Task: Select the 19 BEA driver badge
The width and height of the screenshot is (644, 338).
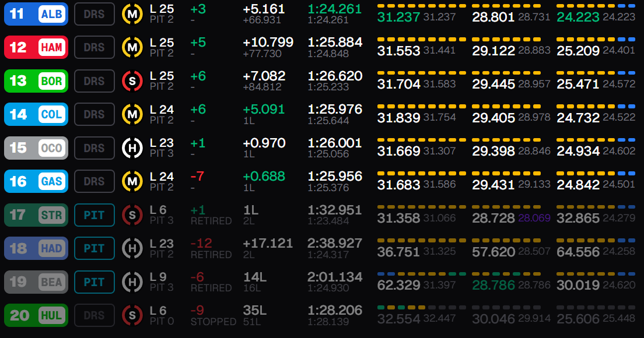Action: click(x=36, y=282)
